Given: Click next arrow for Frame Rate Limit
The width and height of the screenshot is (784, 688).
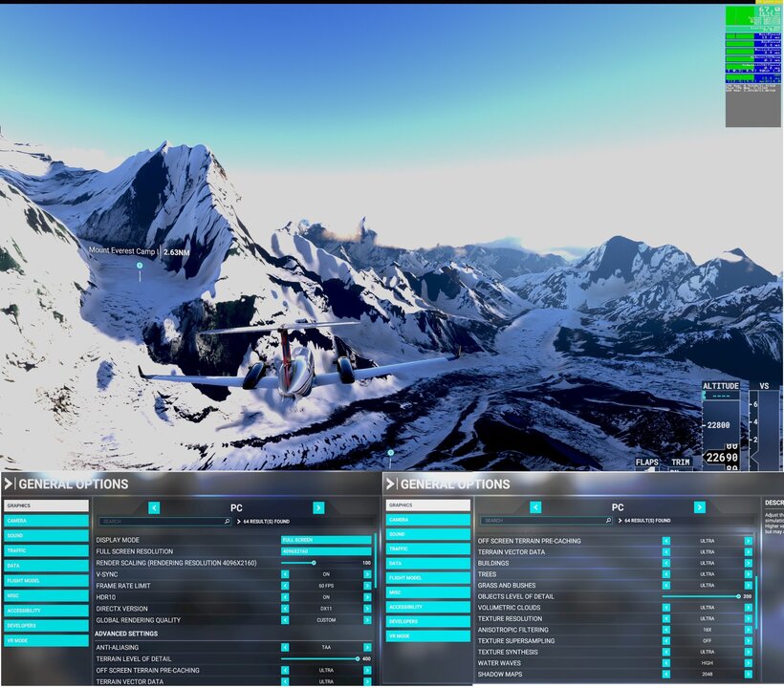Looking at the screenshot, I should 367,586.
